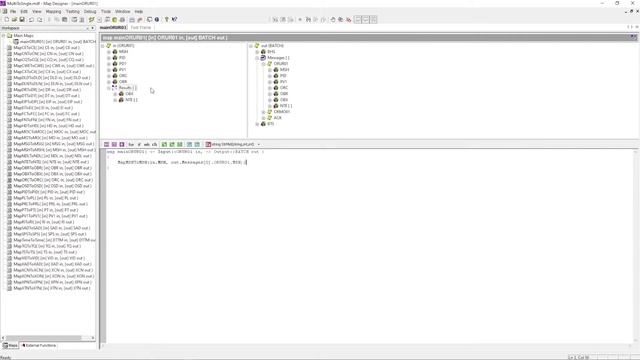The image size is (640, 360).
Task: Select the MapCWEToCWE map in Workspace
Action: tap(54, 66)
